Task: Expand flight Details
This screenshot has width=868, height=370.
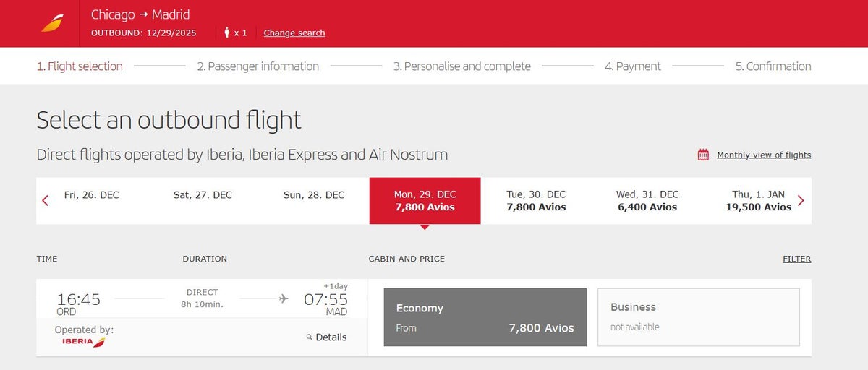Action: click(331, 337)
